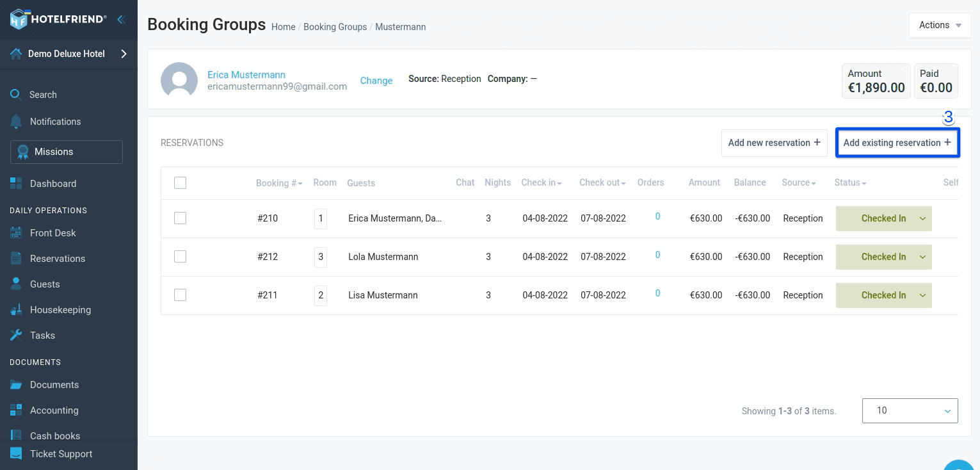The width and height of the screenshot is (980, 470).
Task: Go to Home breadcrumb link
Action: (x=284, y=27)
